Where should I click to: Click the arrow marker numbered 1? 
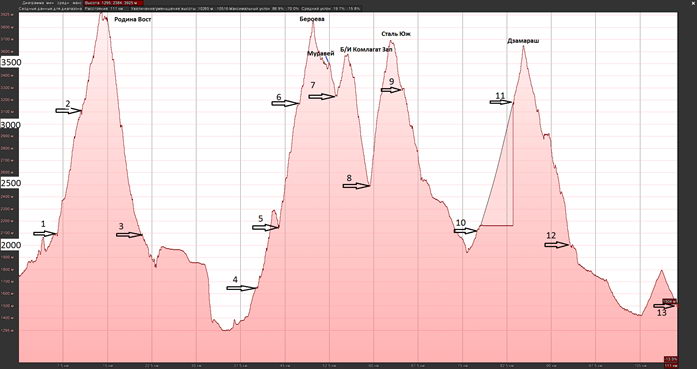[x=45, y=234]
